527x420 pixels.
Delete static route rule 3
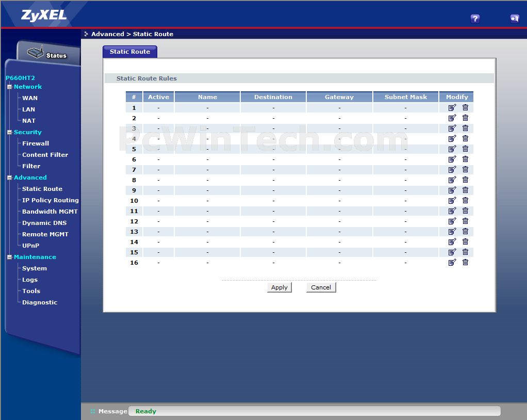(465, 128)
